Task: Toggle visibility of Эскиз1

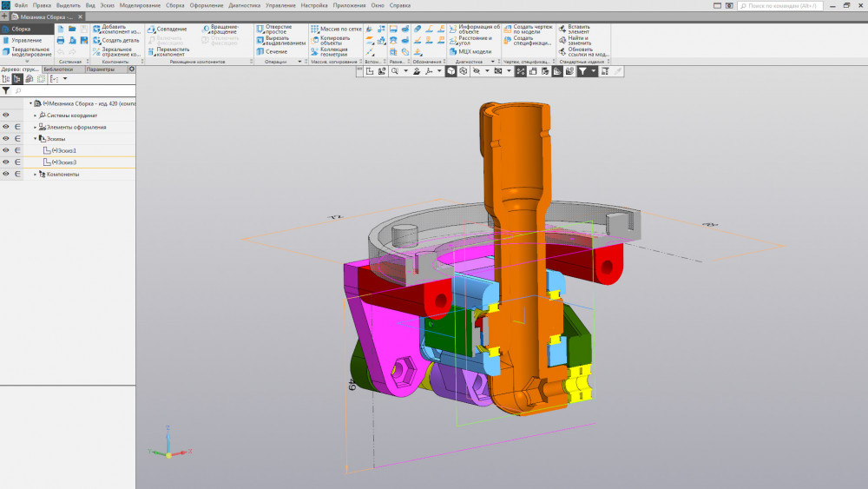Action: (5, 150)
